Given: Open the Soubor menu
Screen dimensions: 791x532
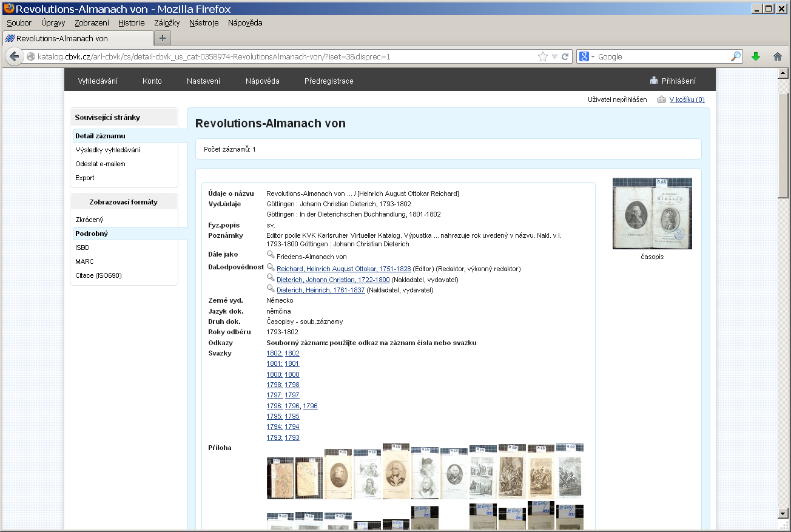Looking at the screenshot, I should tap(19, 22).
